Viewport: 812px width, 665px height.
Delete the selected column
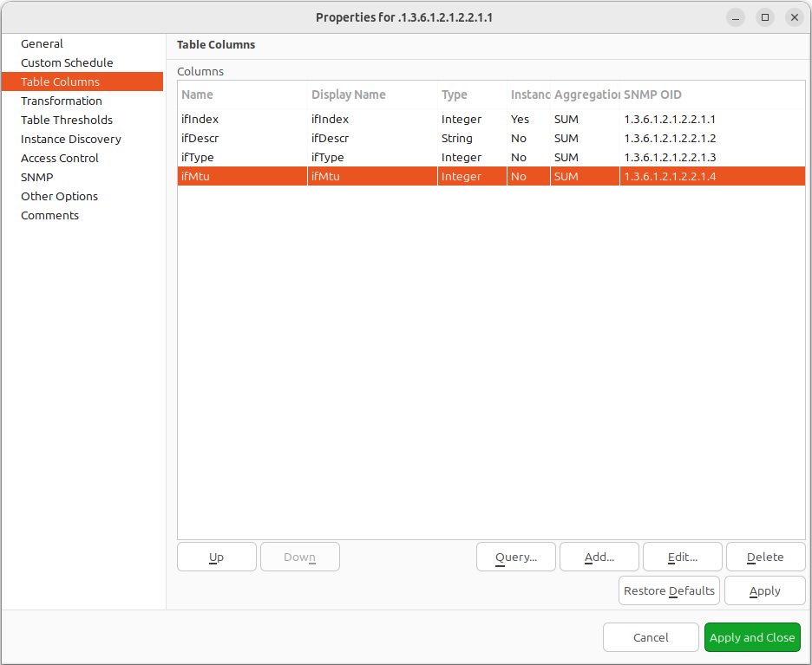click(765, 557)
